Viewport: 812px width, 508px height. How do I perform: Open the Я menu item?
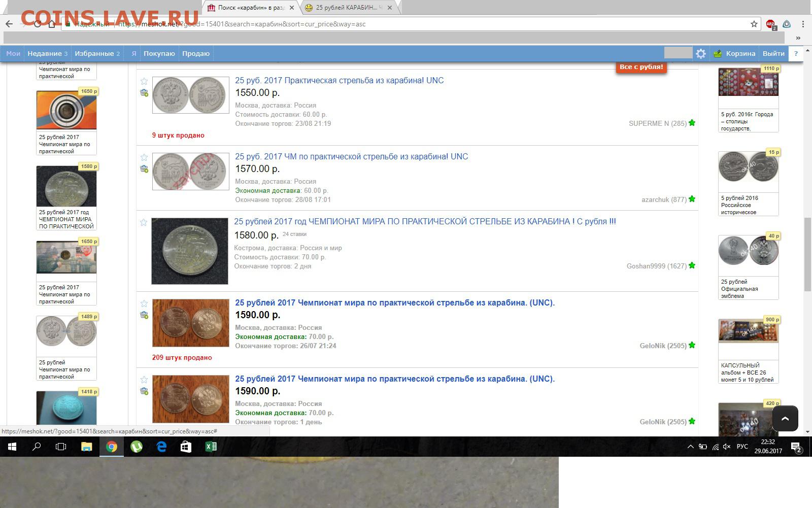pos(134,53)
